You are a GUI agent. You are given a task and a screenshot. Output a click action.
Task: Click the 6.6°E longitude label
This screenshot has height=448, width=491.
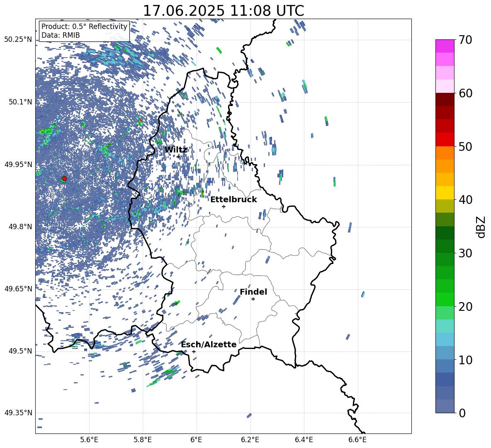[357, 440]
